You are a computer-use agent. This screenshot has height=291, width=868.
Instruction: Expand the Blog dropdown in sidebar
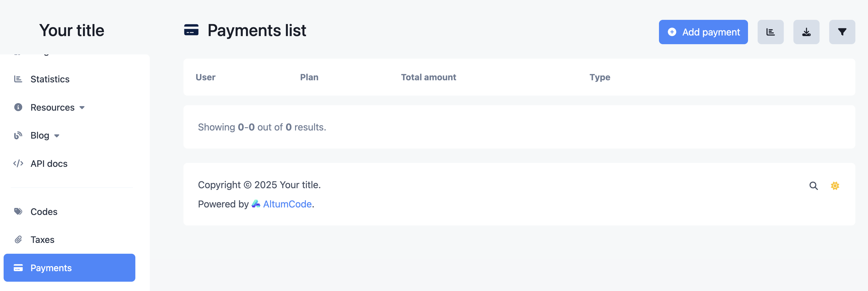point(45,135)
